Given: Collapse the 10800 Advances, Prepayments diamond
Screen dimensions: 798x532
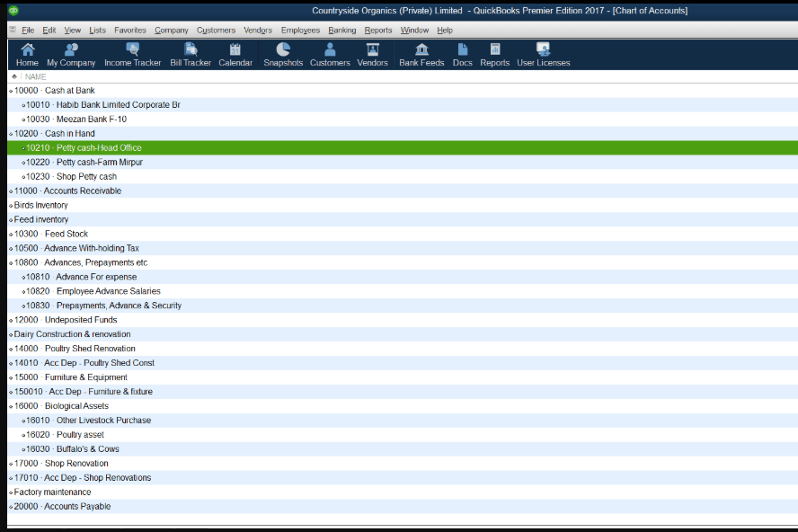Looking at the screenshot, I should click(x=11, y=263).
